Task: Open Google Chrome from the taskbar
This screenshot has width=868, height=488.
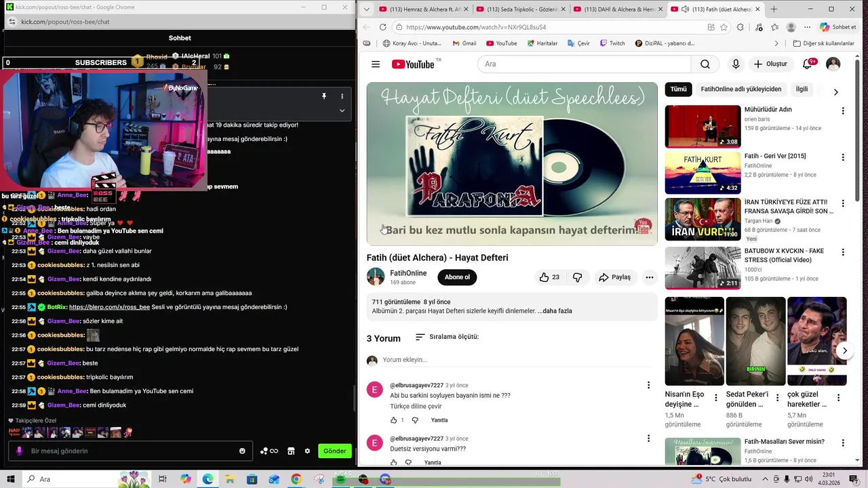Action: pyautogui.click(x=296, y=479)
